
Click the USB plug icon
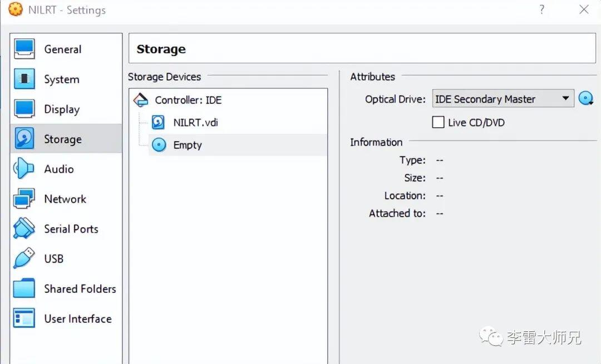24,258
